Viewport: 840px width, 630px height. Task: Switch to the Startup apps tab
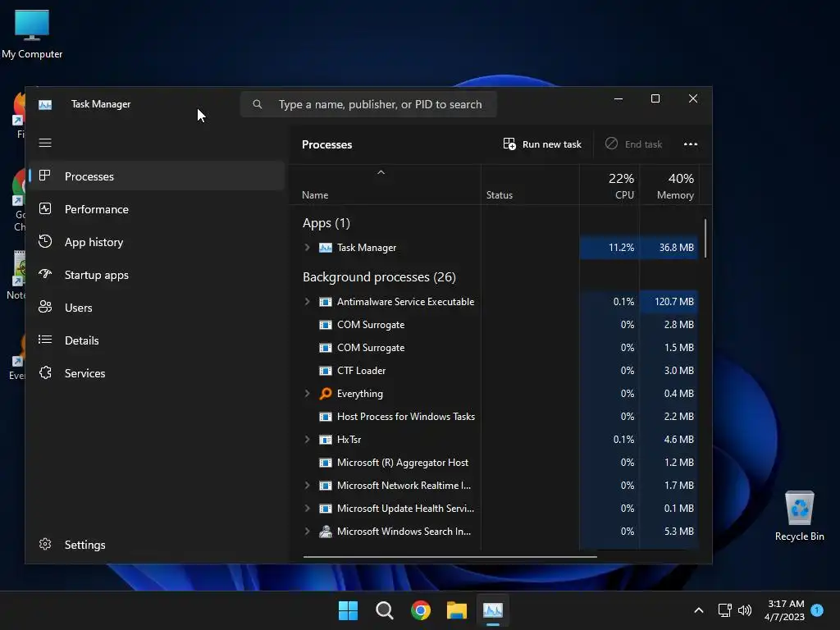157,275
